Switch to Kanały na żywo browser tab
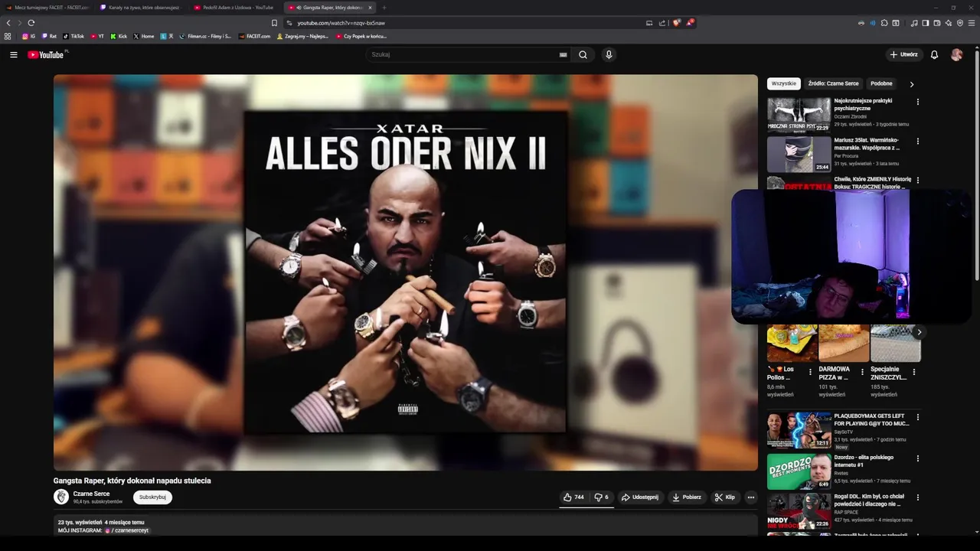Image resolution: width=980 pixels, height=551 pixels. click(142, 8)
